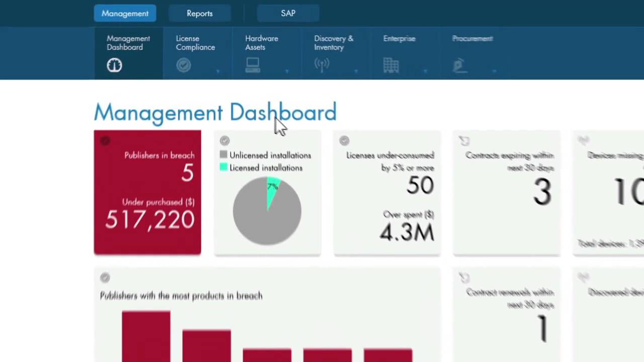Click icon on Contracts expiring tile
Viewport: 644px width, 362px height.
tap(464, 141)
